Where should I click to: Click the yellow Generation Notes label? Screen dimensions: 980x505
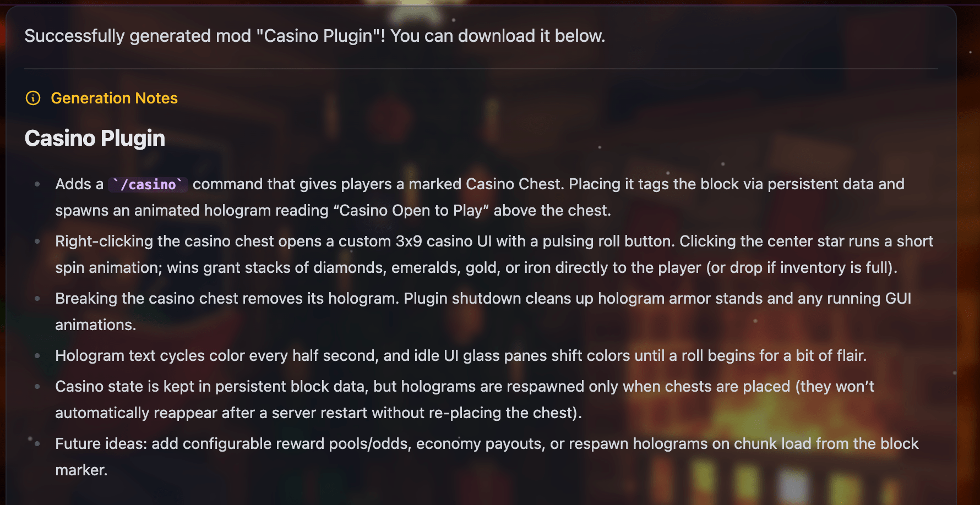114,98
